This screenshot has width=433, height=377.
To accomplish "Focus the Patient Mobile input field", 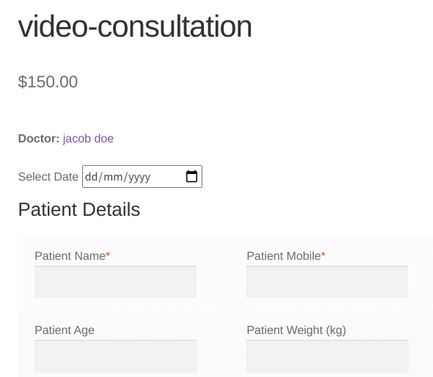I will (x=327, y=282).
